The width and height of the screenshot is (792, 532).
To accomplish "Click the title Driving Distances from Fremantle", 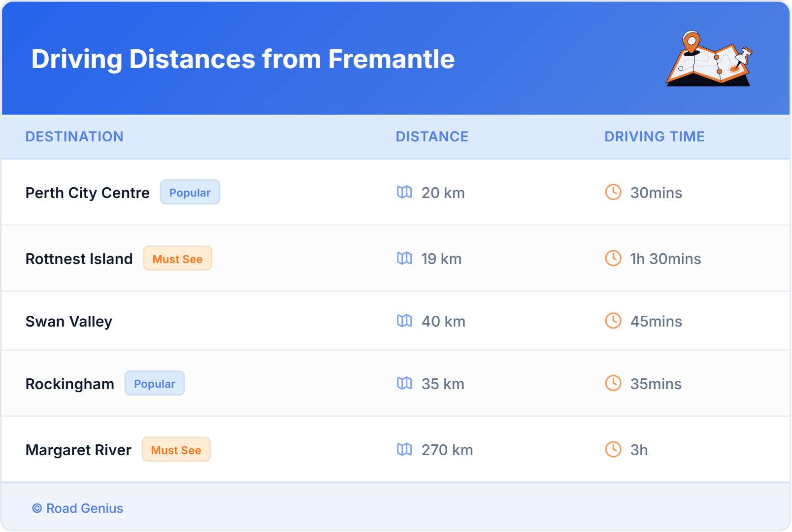I will tap(243, 59).
